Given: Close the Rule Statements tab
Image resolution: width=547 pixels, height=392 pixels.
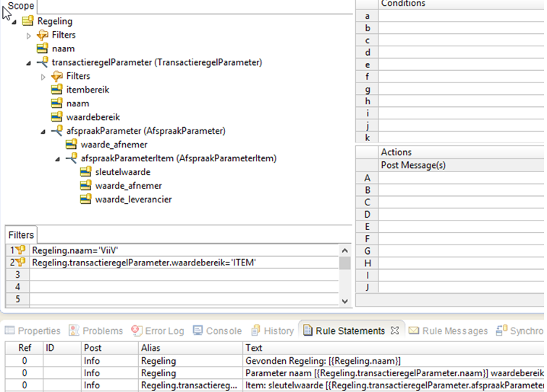Looking at the screenshot, I should (394, 331).
